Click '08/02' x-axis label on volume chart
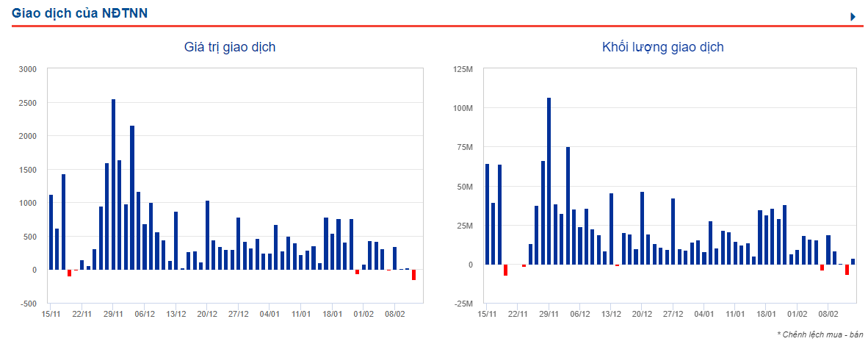 (x=828, y=314)
